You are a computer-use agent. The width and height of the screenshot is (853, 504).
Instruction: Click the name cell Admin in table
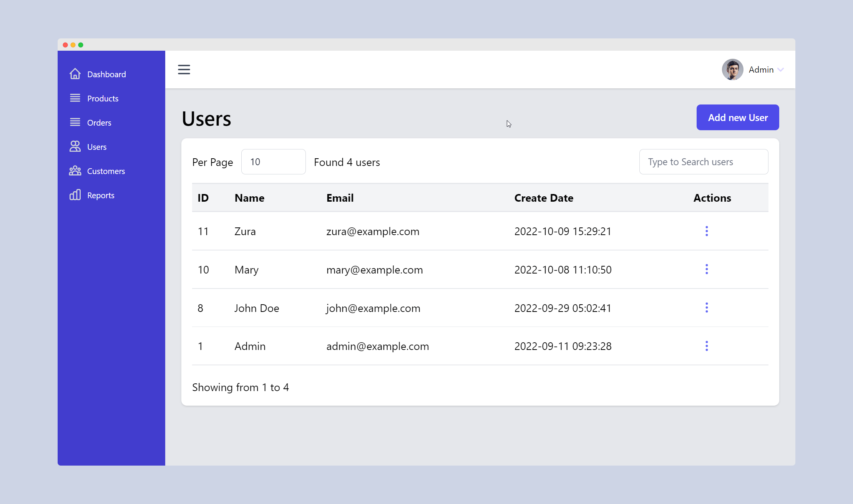pos(250,346)
